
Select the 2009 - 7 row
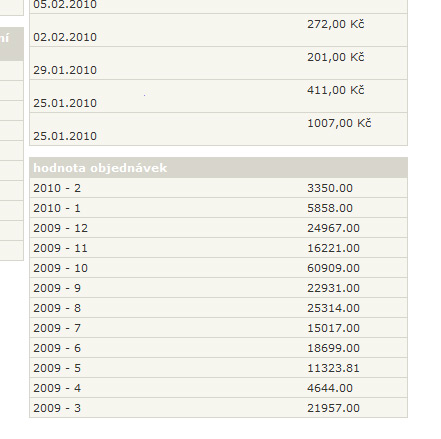(218, 328)
